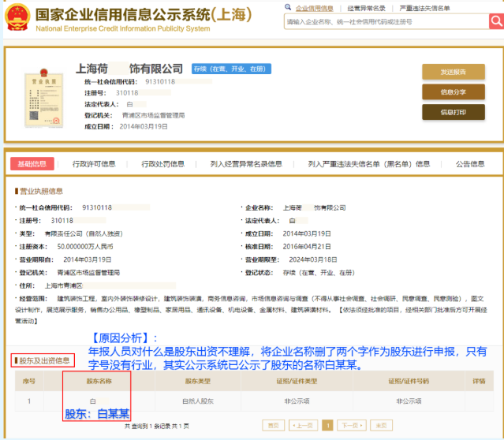Click the company title 上海荷…饰有限公司

129,69
